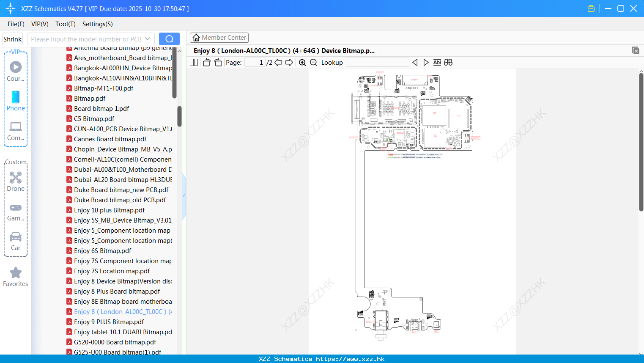The height and width of the screenshot is (363, 644).
Task: Open the Car category
Action: pyautogui.click(x=16, y=241)
